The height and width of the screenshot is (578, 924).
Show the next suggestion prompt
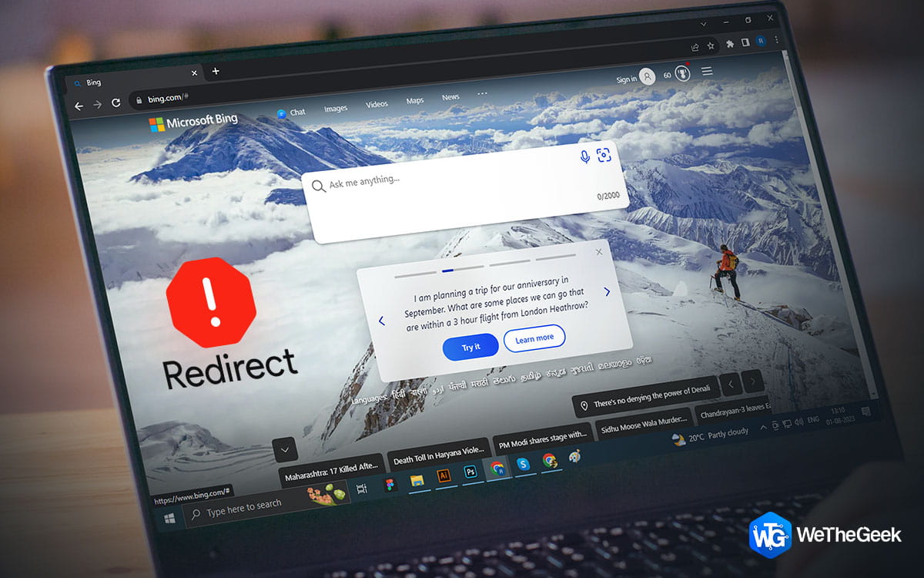tap(607, 291)
